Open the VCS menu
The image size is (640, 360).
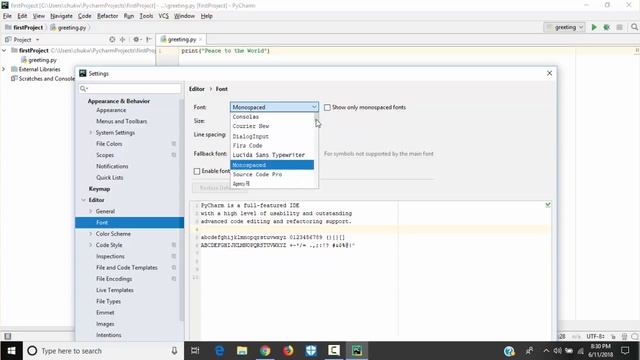(163, 16)
